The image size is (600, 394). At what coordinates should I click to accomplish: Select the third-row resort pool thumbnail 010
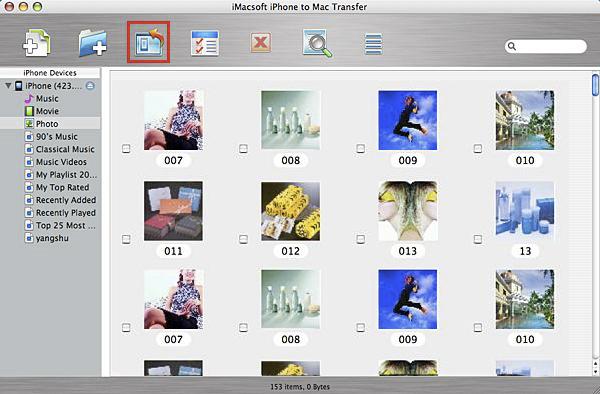pyautogui.click(x=525, y=299)
